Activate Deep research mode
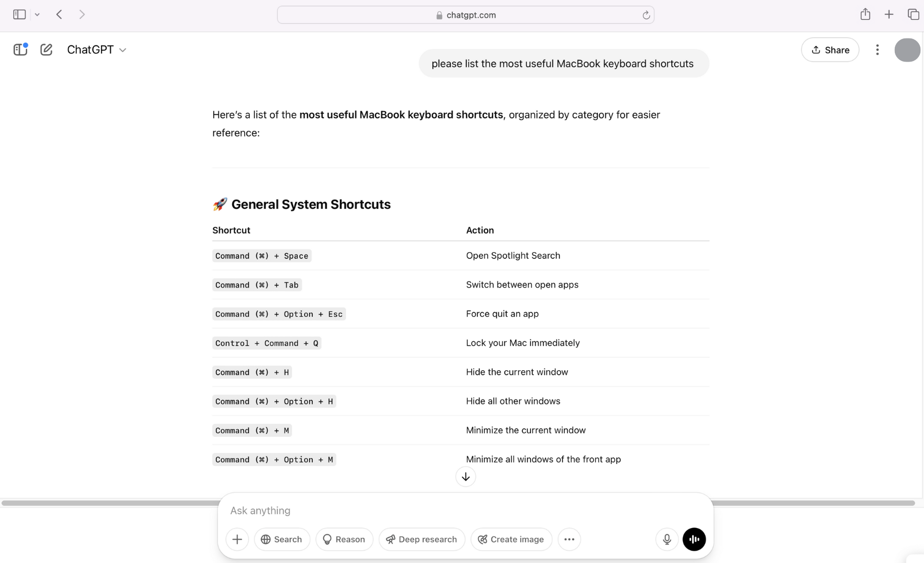924x563 pixels. coord(421,539)
